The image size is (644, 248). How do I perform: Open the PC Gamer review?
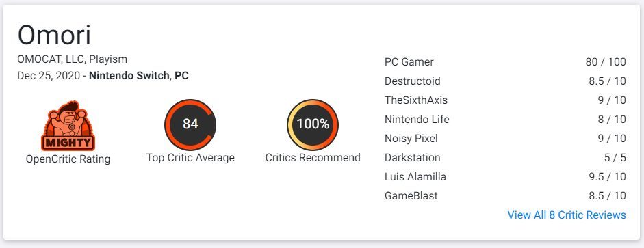[409, 62]
